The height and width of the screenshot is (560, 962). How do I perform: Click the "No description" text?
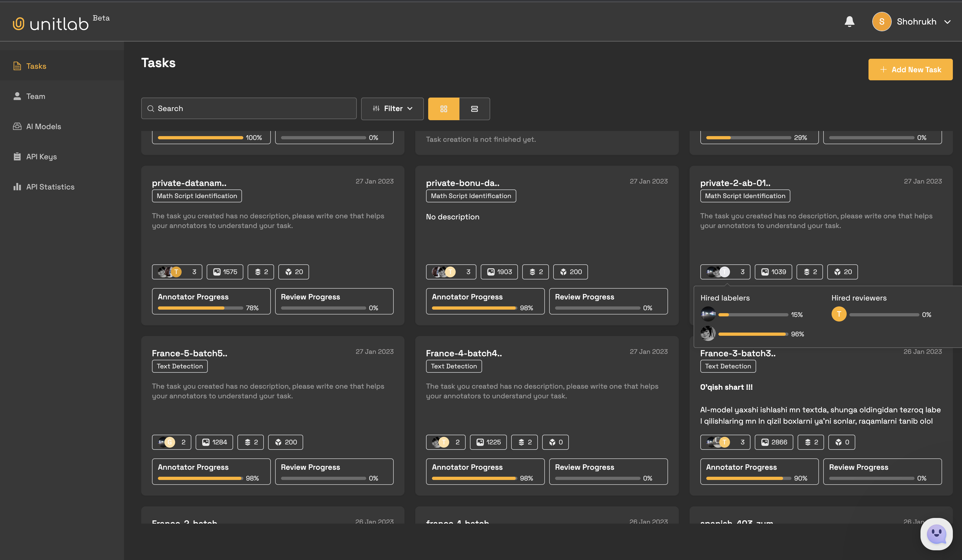(x=452, y=217)
